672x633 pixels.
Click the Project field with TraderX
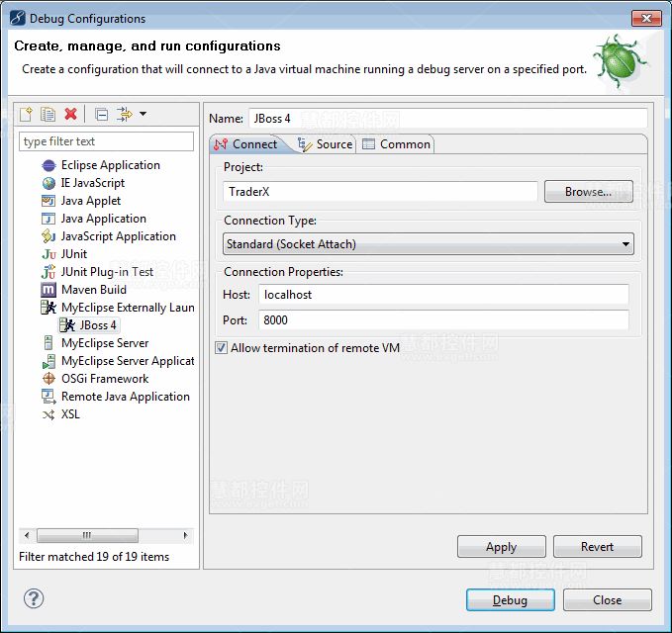point(380,192)
